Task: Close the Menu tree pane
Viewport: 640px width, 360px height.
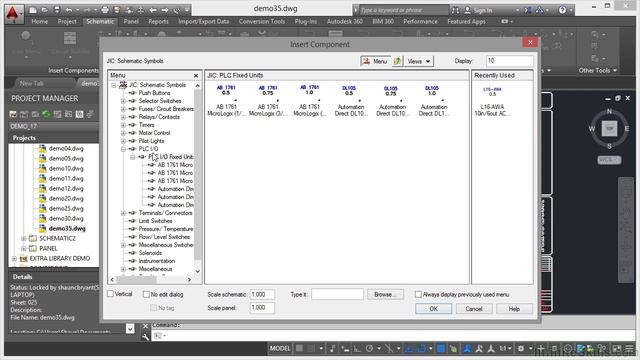Action: click(196, 76)
